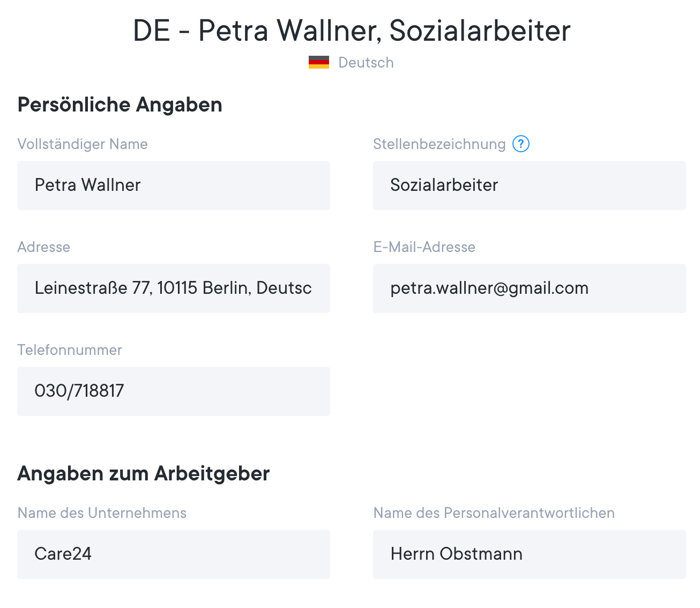Click the 'Stellenbezeichnung' label text

coord(439,144)
